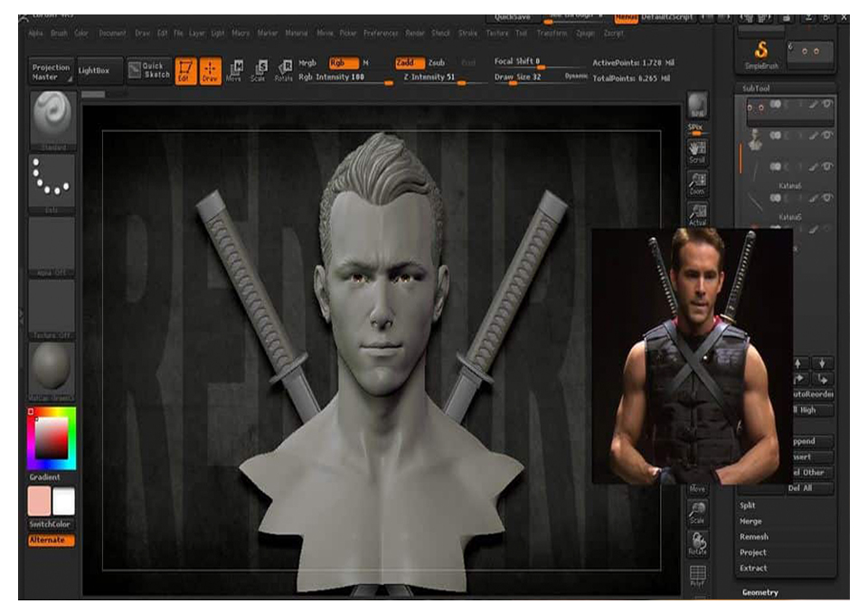Screen dimensions: 868x613
Task: Expand the Merge section
Action: point(750,521)
